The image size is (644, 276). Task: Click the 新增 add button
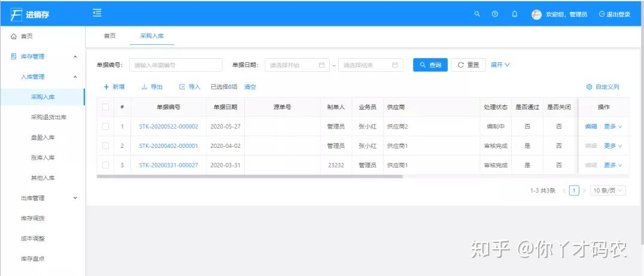114,87
